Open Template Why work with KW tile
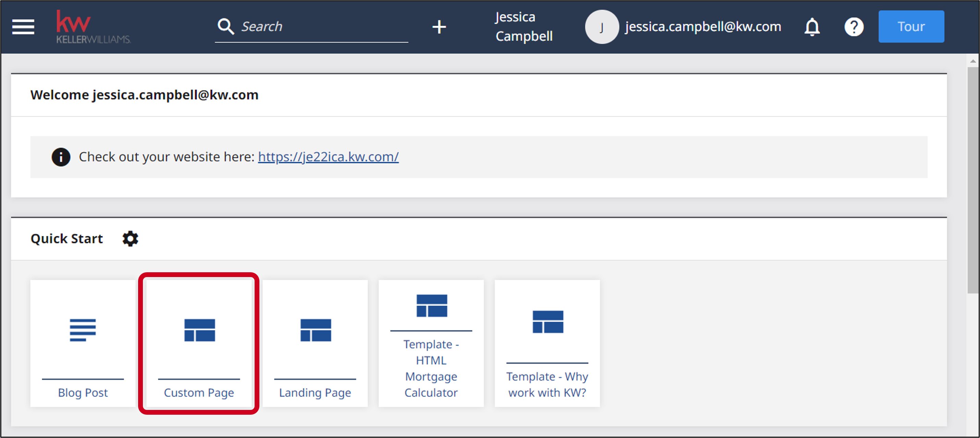980x438 pixels. coord(547,343)
